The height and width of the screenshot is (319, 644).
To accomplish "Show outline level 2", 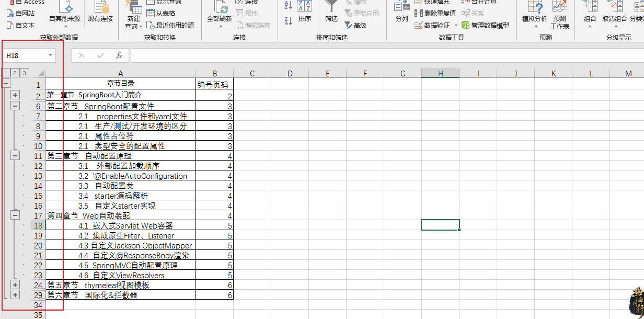I will click(x=15, y=73).
